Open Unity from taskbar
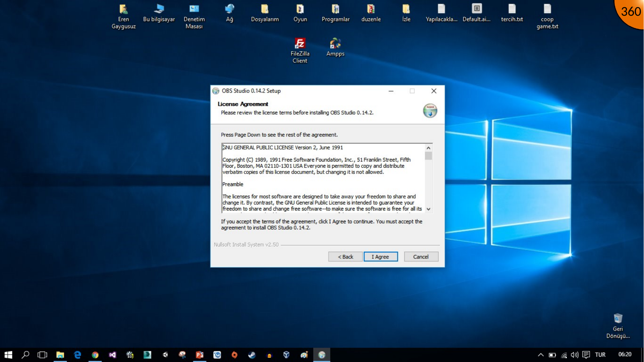Image resolution: width=644 pixels, height=362 pixels. (x=165, y=355)
